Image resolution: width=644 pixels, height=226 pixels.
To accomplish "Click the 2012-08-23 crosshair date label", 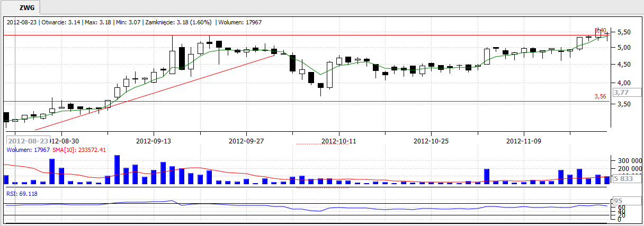I will [28, 141].
